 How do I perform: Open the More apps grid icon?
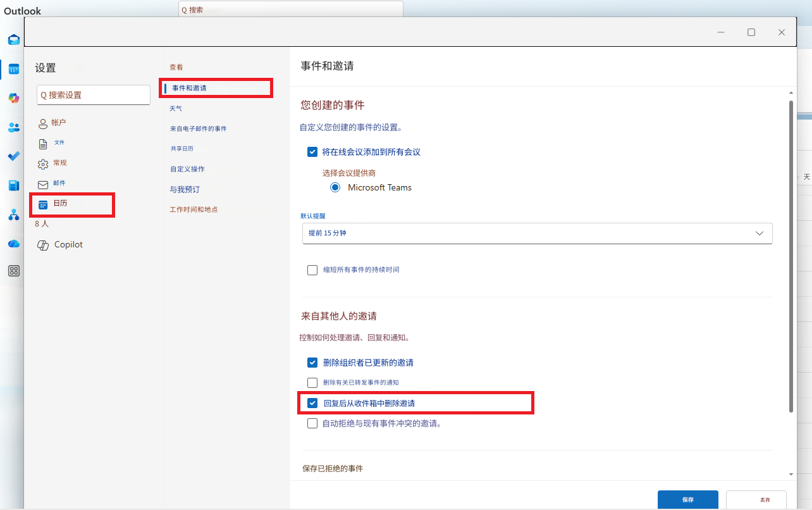tap(13, 271)
